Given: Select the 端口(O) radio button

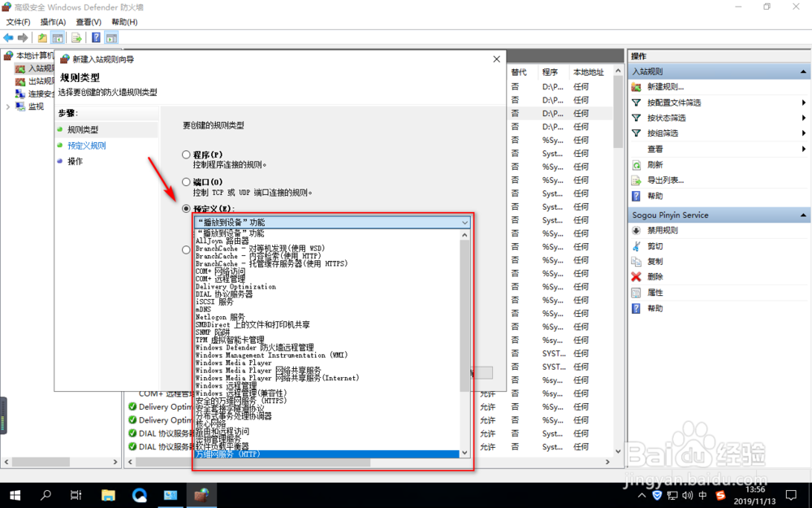Looking at the screenshot, I should point(187,182).
